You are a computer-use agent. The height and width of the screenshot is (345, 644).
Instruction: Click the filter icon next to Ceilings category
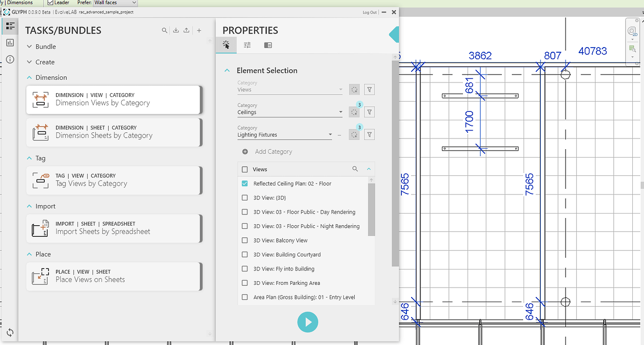click(x=369, y=112)
